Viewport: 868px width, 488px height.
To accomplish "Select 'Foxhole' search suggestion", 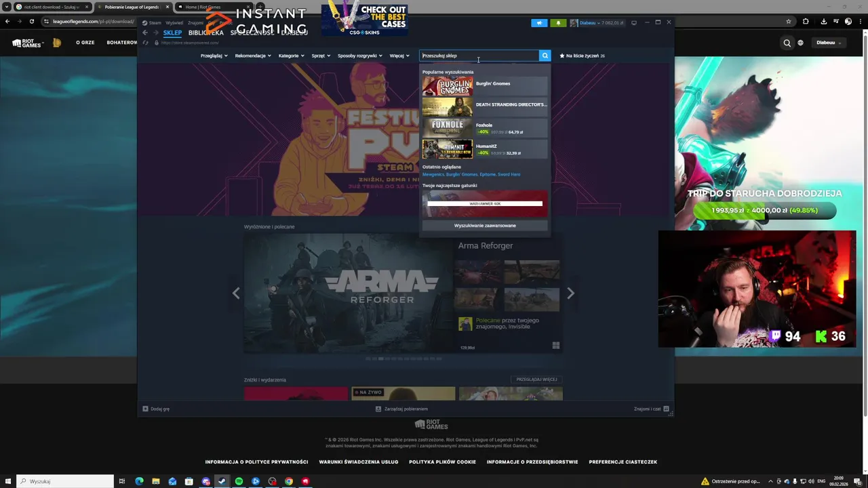I will 485,128.
